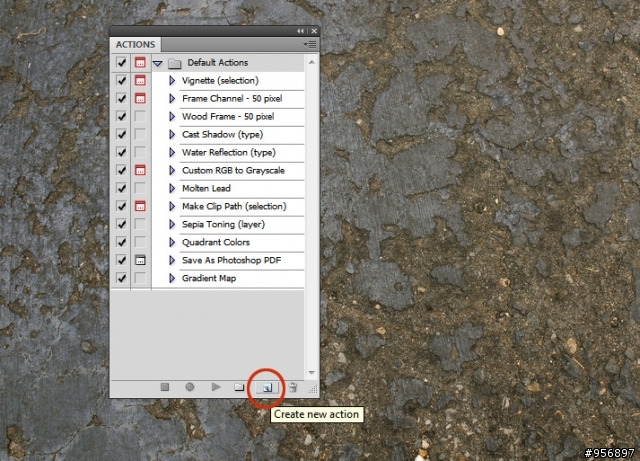The image size is (640, 461).
Task: Toggle dialog icon for Save As Photoshop PDF
Action: pos(140,260)
